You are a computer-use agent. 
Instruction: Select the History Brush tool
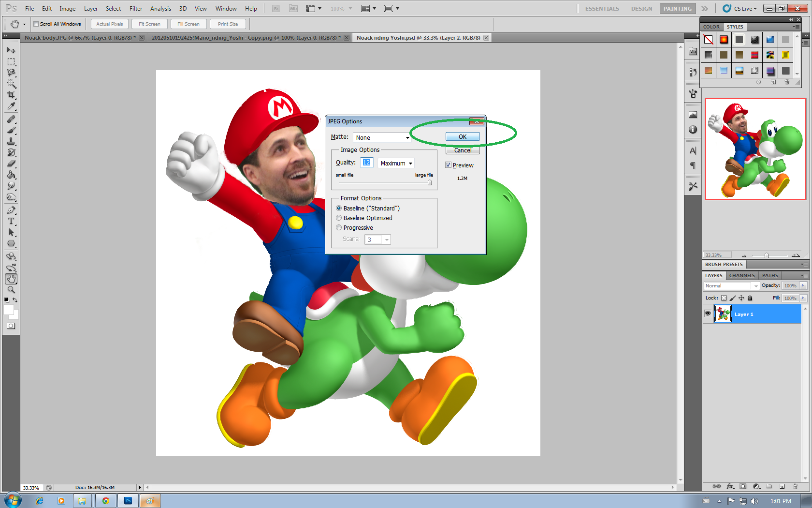(11, 152)
